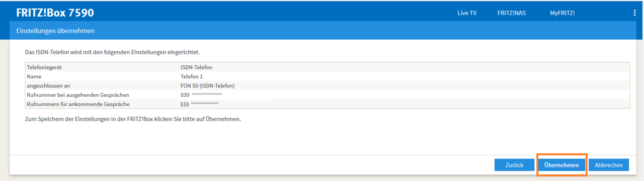Select the masked incoming call number
This screenshot has height=181, width=644.
click(199, 104)
